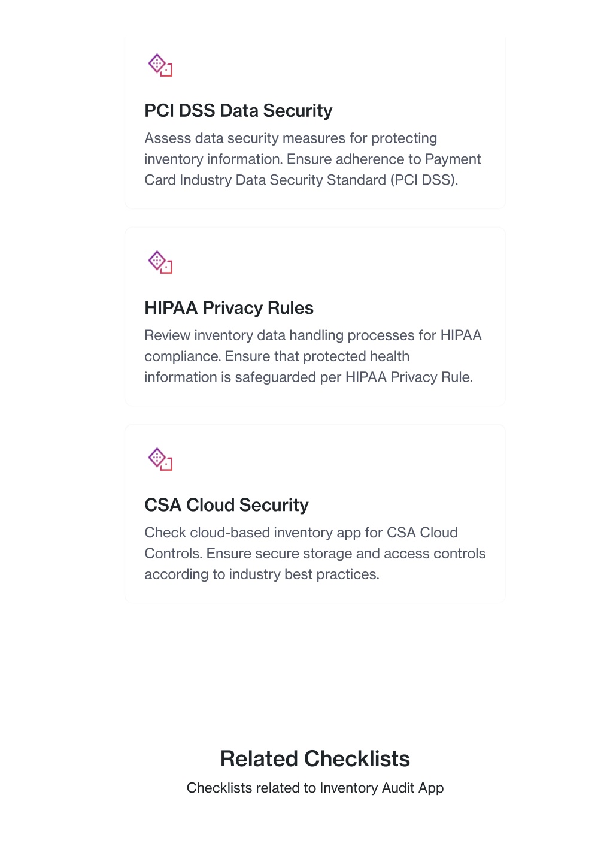
Task: Click the CSA Cloud Security card icon
Action: 160,459
